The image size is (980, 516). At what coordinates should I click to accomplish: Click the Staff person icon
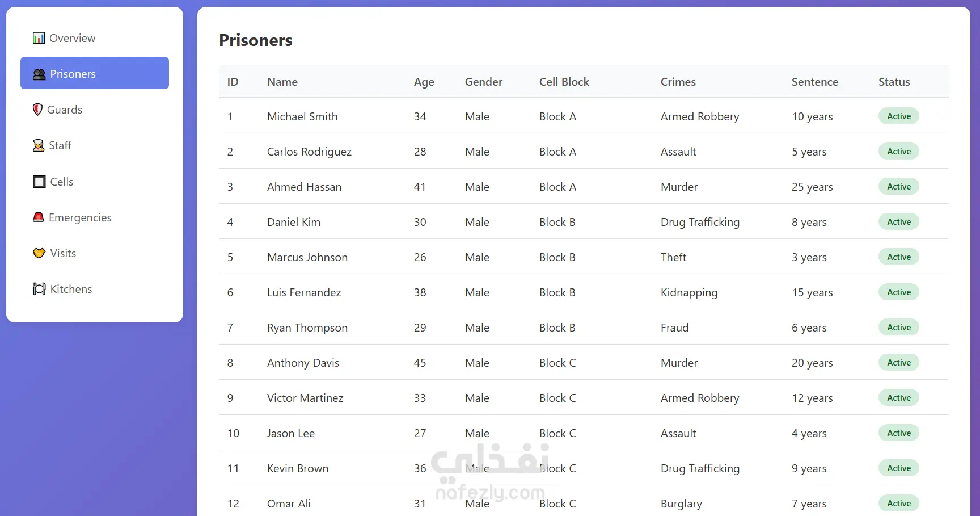point(39,145)
